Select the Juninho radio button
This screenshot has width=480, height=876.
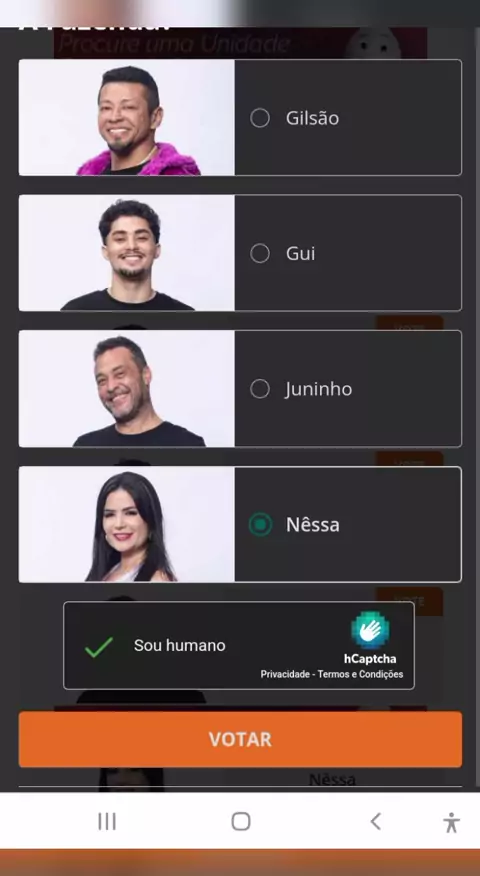pyautogui.click(x=260, y=389)
